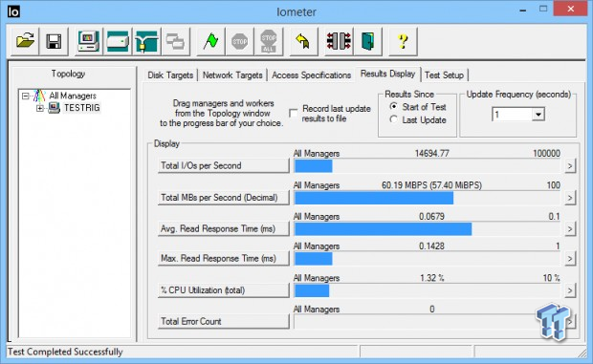Minimize the Iometer window

(523, 10)
